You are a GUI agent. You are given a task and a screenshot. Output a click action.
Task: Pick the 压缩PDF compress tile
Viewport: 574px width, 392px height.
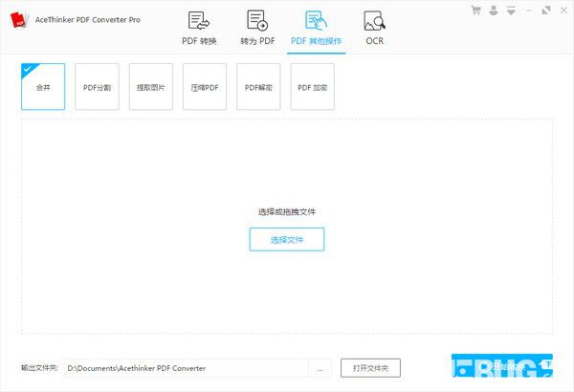pos(205,87)
